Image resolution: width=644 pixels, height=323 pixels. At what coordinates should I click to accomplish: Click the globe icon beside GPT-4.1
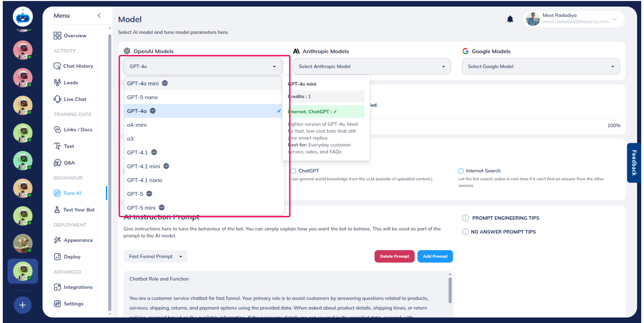tap(154, 152)
